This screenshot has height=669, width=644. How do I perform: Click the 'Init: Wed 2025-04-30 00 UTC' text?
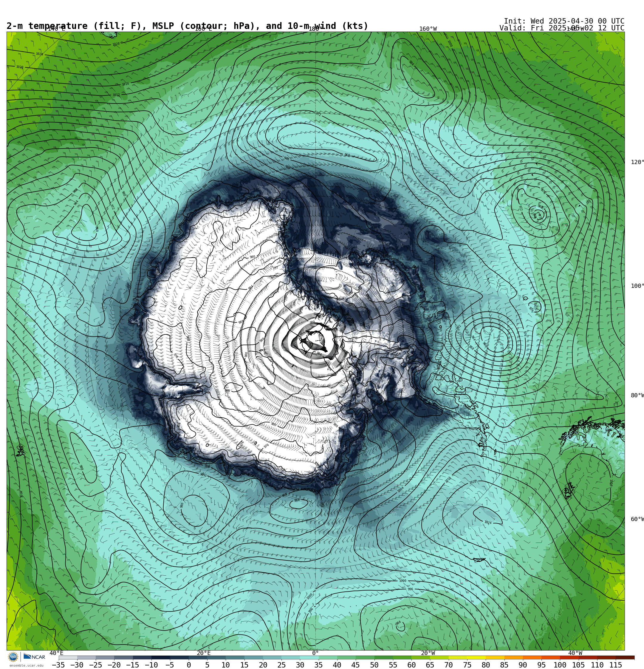coord(564,21)
